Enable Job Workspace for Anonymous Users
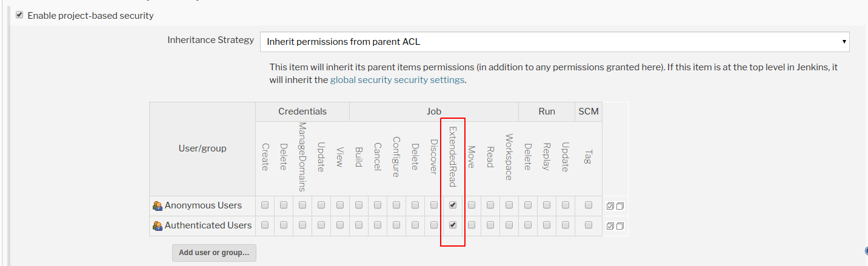 pos(509,205)
